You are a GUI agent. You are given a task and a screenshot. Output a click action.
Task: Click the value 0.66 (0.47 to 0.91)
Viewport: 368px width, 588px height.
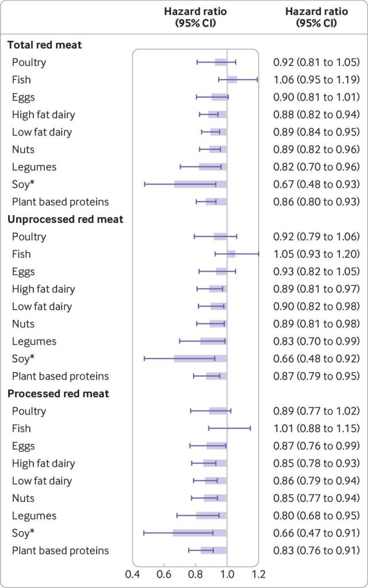pos(316,533)
